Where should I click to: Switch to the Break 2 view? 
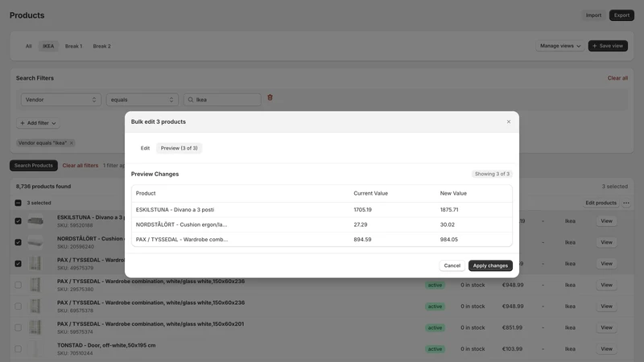pos(102,46)
